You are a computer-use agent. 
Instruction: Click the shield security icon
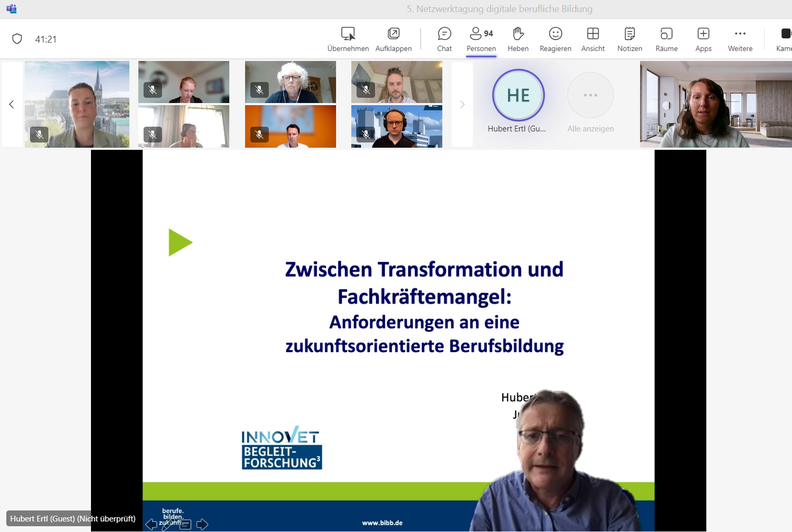pos(17,39)
